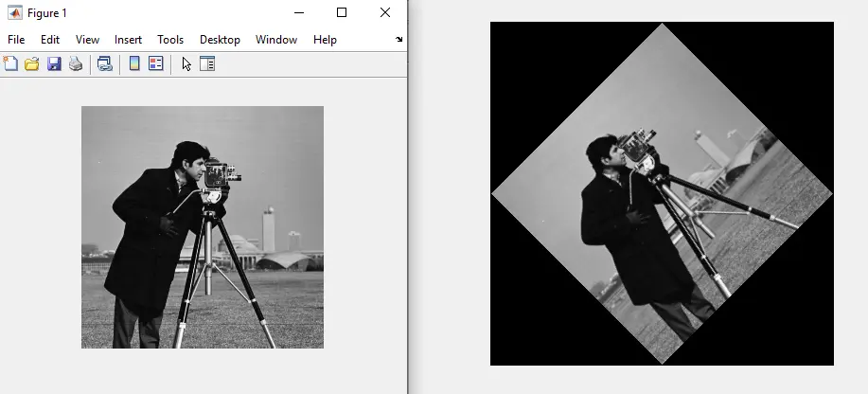Open the Help menu
The height and width of the screenshot is (394, 868).
tap(325, 40)
